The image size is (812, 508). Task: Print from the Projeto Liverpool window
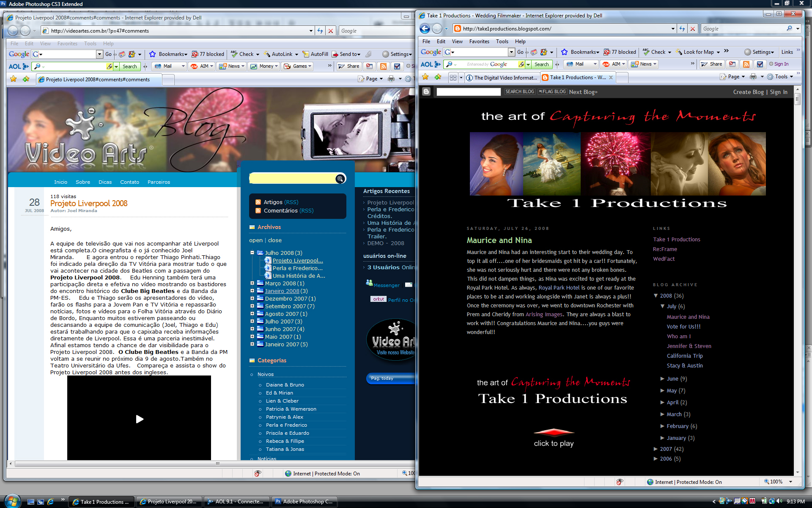[x=391, y=79]
